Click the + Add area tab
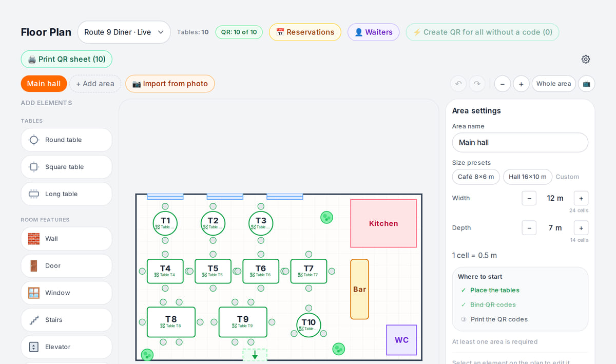This screenshot has height=364, width=616. [x=95, y=84]
